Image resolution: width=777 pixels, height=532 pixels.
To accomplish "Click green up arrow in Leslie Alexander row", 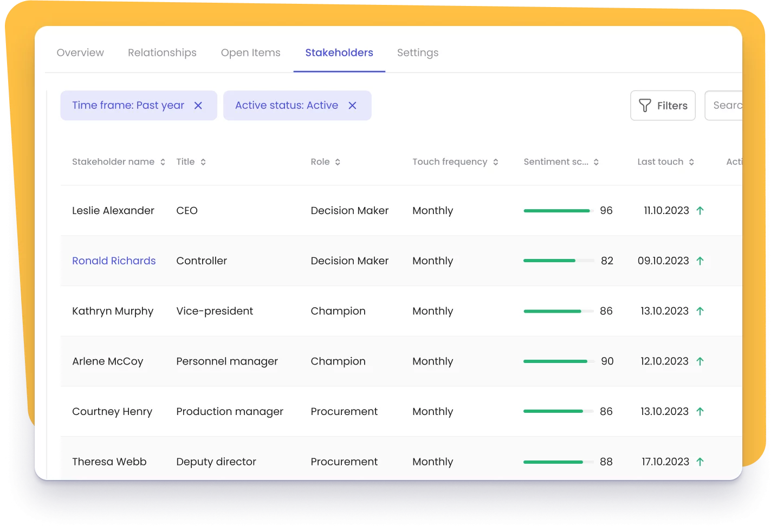I will [700, 211].
